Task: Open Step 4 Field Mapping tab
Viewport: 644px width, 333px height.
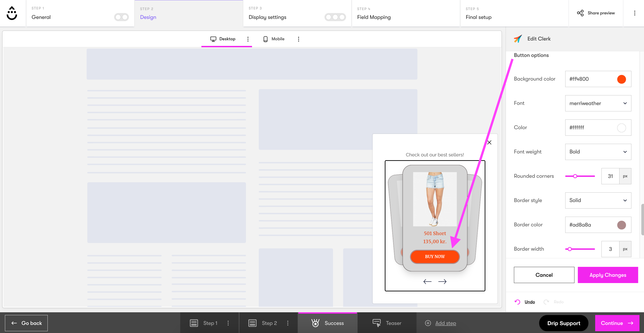Action: click(x=406, y=13)
